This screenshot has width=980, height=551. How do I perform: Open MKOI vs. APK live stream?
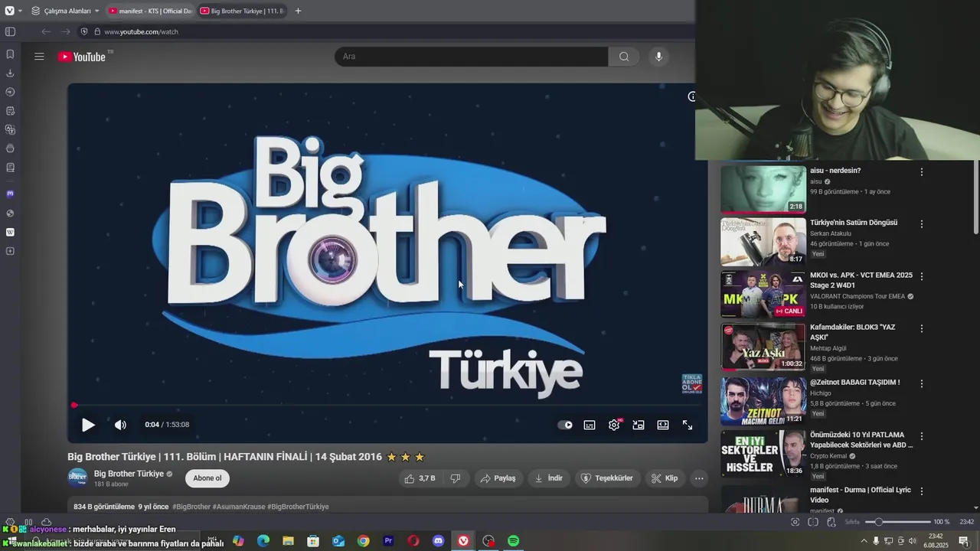point(763,294)
